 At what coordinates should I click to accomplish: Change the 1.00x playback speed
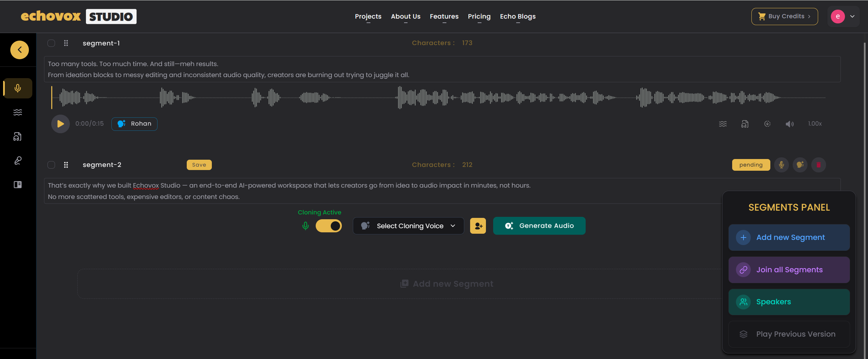click(815, 124)
